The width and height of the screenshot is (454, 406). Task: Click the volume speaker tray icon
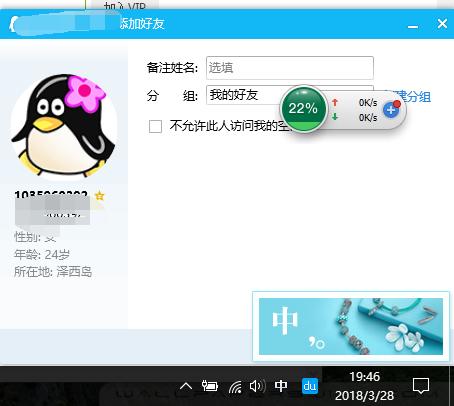click(257, 386)
